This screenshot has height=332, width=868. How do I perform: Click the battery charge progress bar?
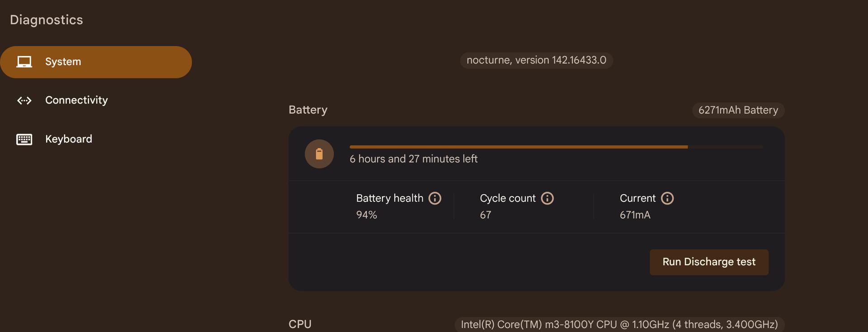click(556, 147)
